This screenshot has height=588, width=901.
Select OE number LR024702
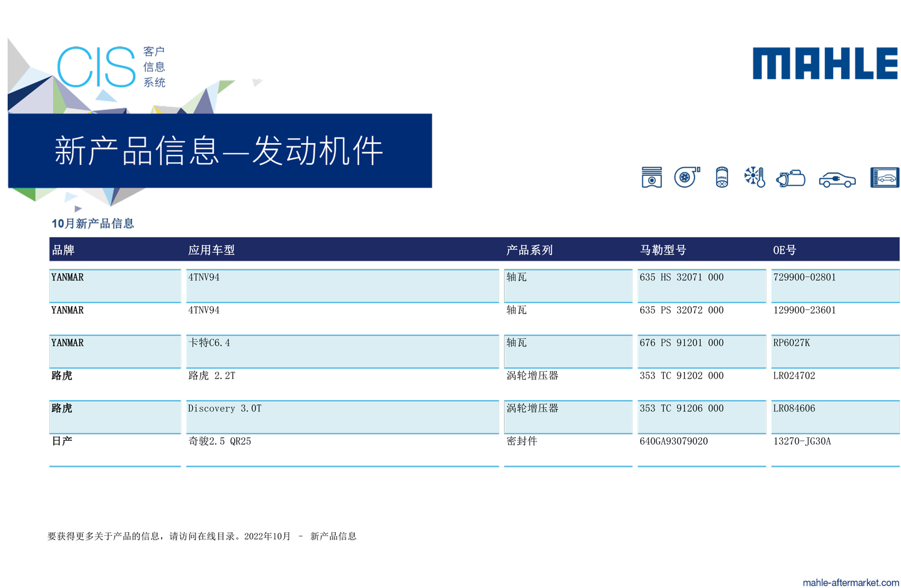[794, 376]
